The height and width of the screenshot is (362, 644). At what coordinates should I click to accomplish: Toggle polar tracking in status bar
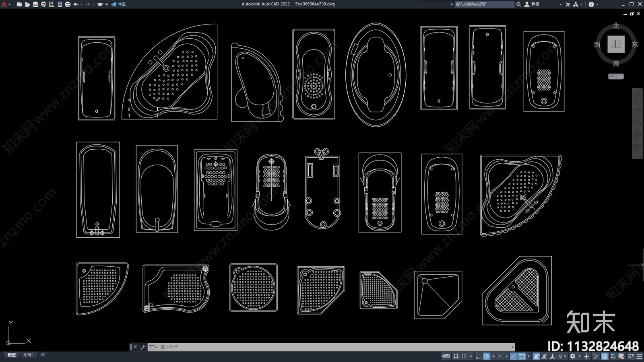point(487,356)
